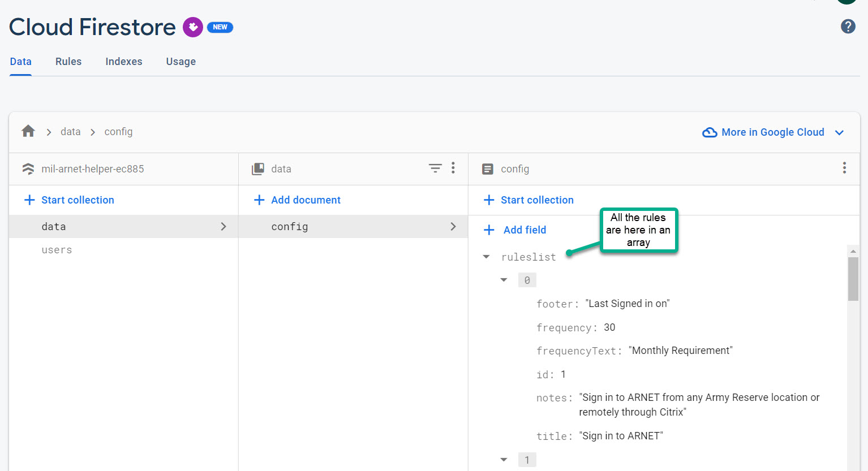
Task: Open data collection three-dot menu
Action: 453,168
